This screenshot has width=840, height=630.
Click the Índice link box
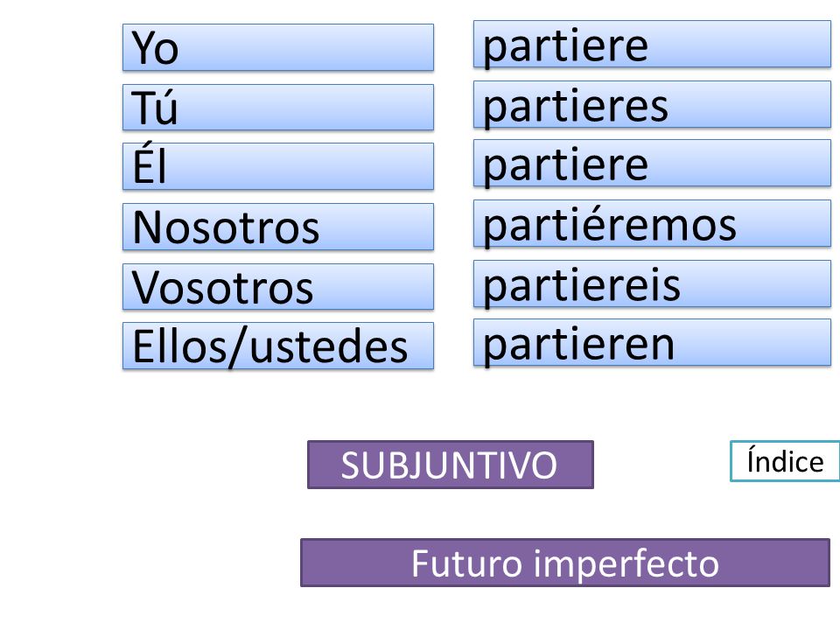[785, 461]
